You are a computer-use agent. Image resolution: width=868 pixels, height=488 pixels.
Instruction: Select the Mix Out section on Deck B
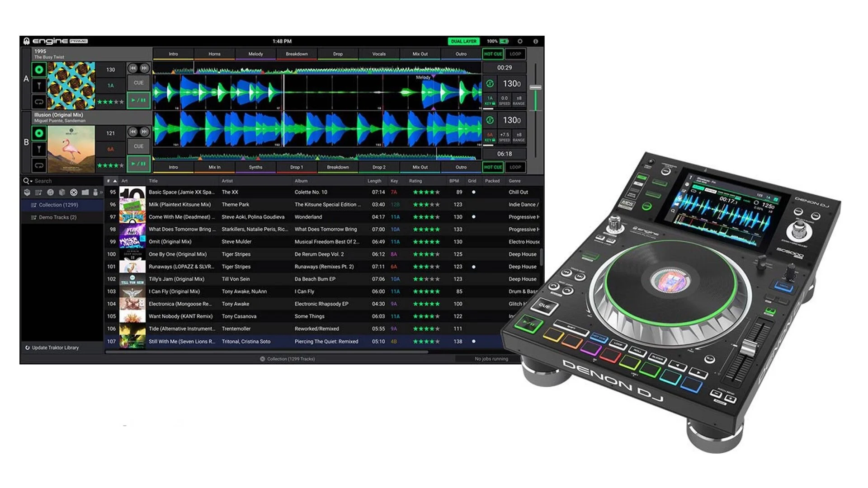(x=420, y=167)
